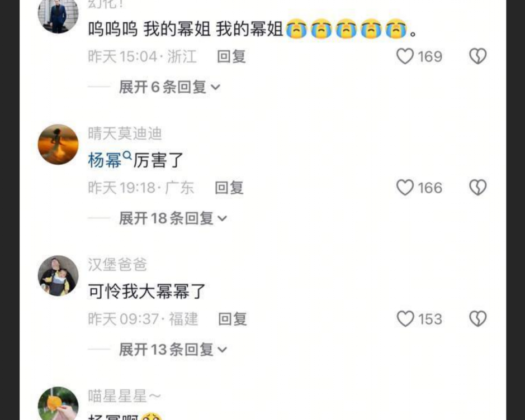Expand 13 replies under 汉堡爸爸's comment

click(173, 350)
